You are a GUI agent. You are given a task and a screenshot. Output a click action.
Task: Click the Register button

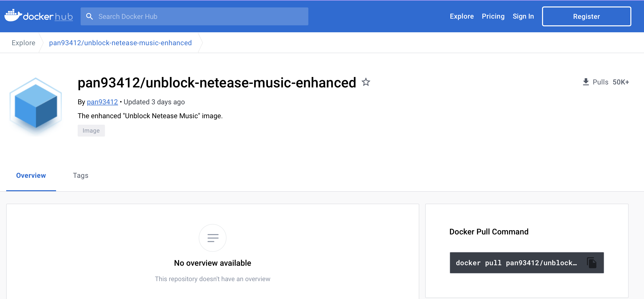(586, 16)
